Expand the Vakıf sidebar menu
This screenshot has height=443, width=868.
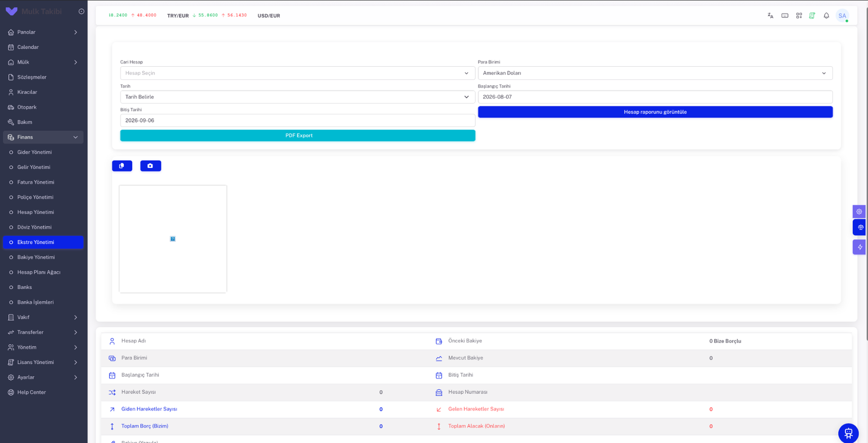(x=43, y=317)
